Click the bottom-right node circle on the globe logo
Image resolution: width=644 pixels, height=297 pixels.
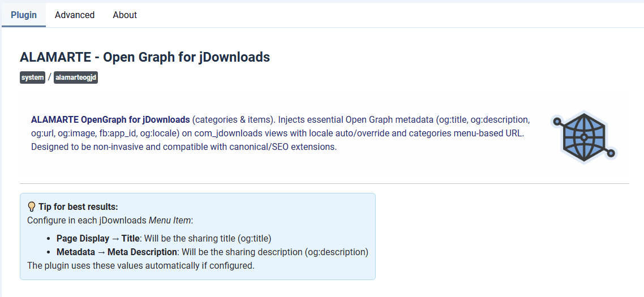pos(610,153)
